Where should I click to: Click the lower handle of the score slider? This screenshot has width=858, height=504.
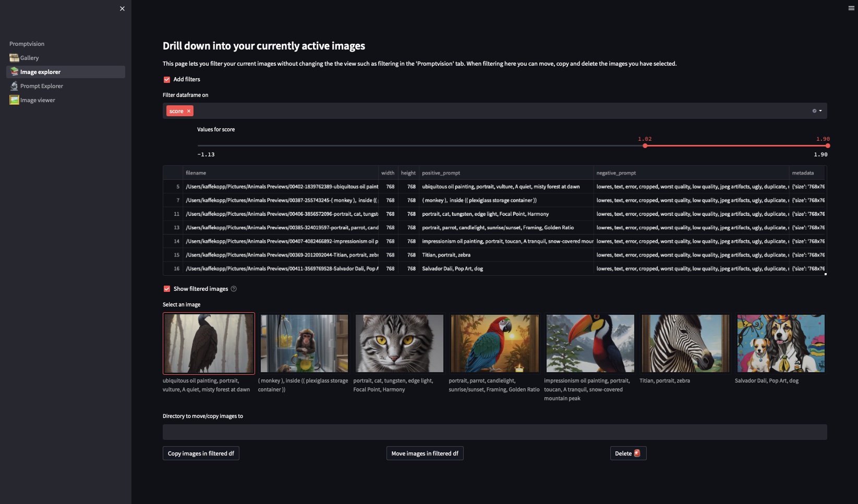pos(645,146)
